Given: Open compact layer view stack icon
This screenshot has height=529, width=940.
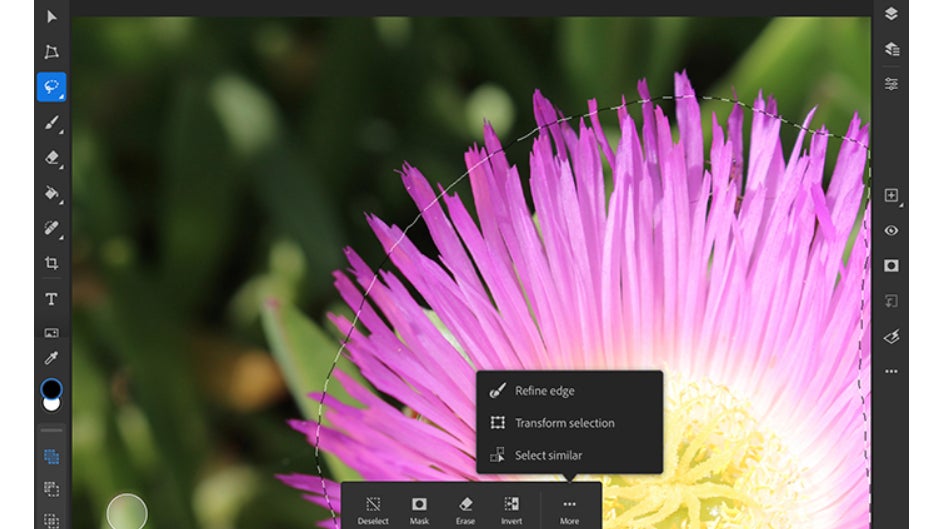Looking at the screenshot, I should click(891, 14).
